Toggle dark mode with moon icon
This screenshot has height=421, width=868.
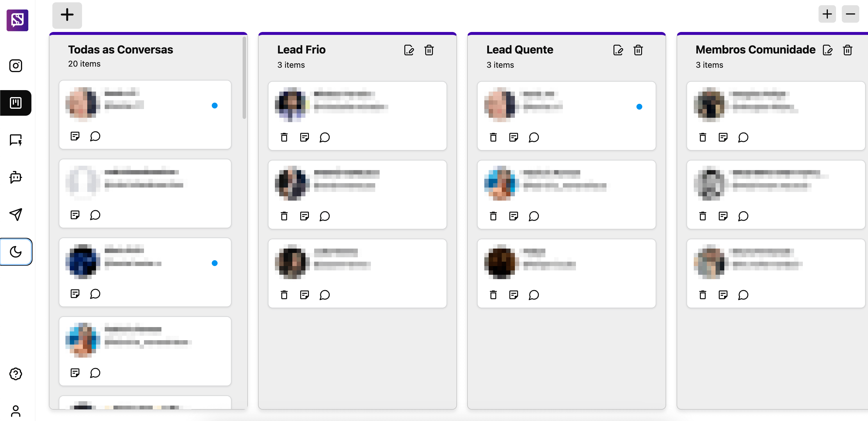(15, 251)
